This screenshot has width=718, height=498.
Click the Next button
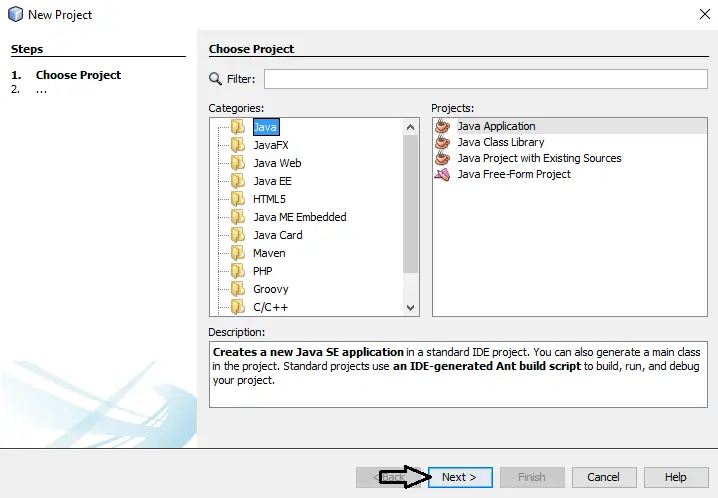pyautogui.click(x=460, y=477)
